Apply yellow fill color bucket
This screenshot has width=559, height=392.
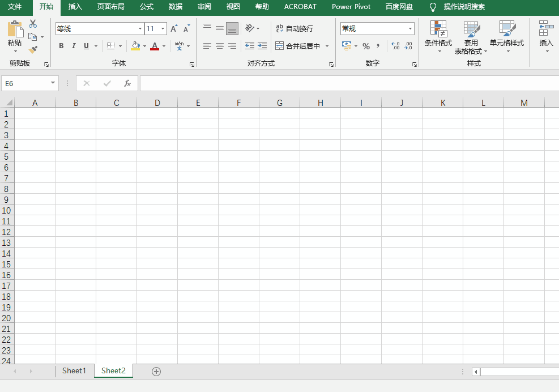click(135, 46)
